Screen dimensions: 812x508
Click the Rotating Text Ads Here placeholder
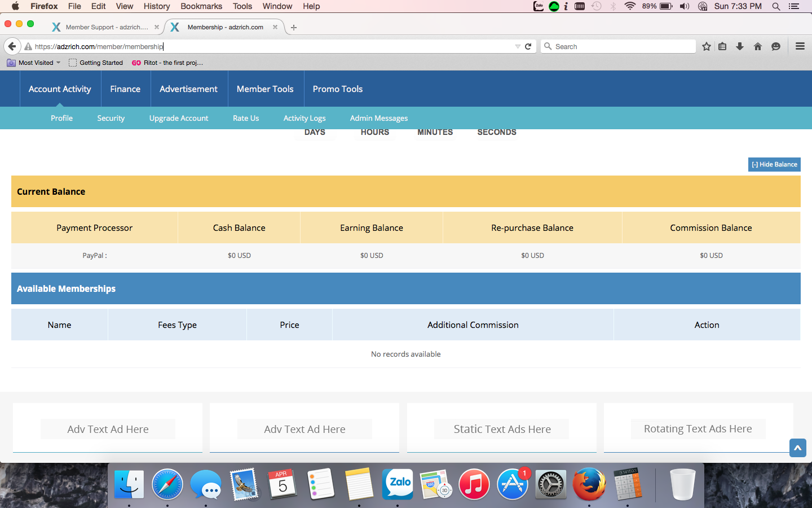[x=698, y=429]
